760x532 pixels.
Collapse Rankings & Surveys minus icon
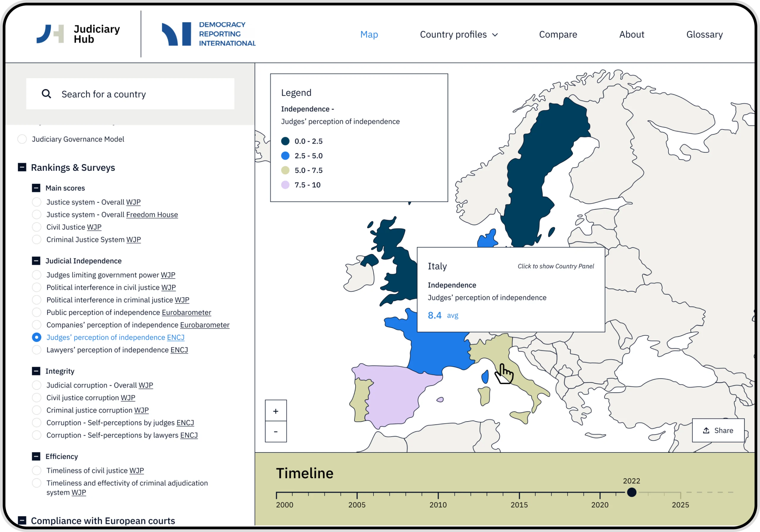[22, 167]
